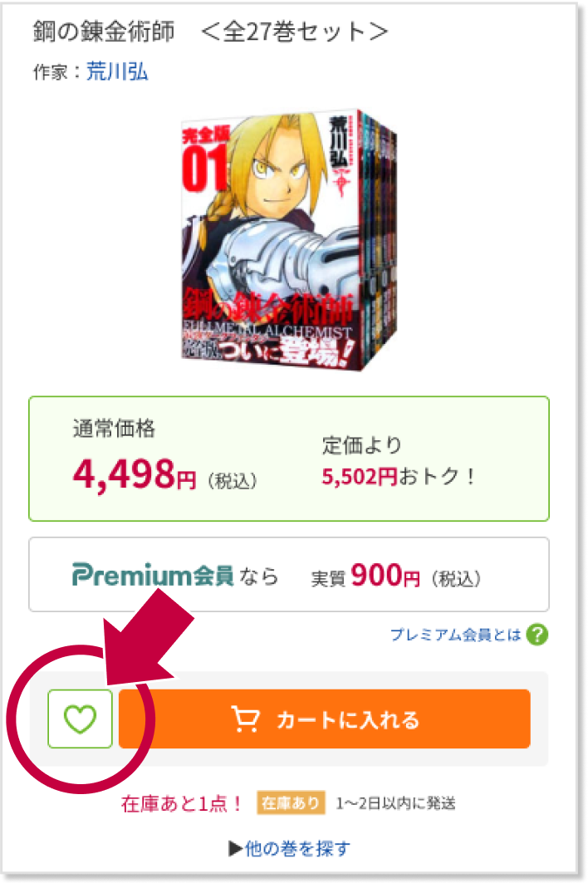Click the カートに入れる button

[x=325, y=719]
